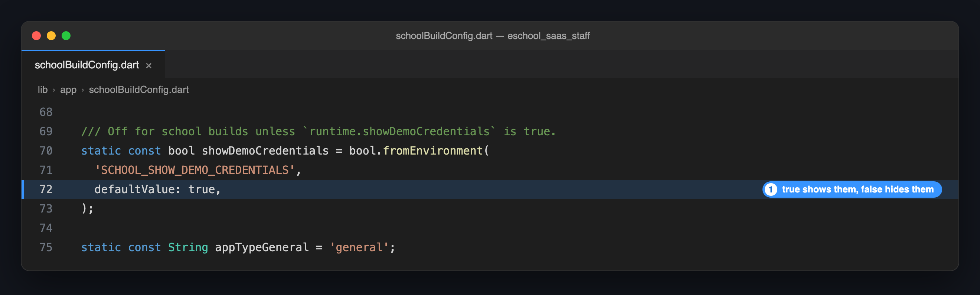
Task: Click the 'SCHOOL_SHOW_DEMO_CREDENTIALS' string
Action: pyautogui.click(x=195, y=170)
